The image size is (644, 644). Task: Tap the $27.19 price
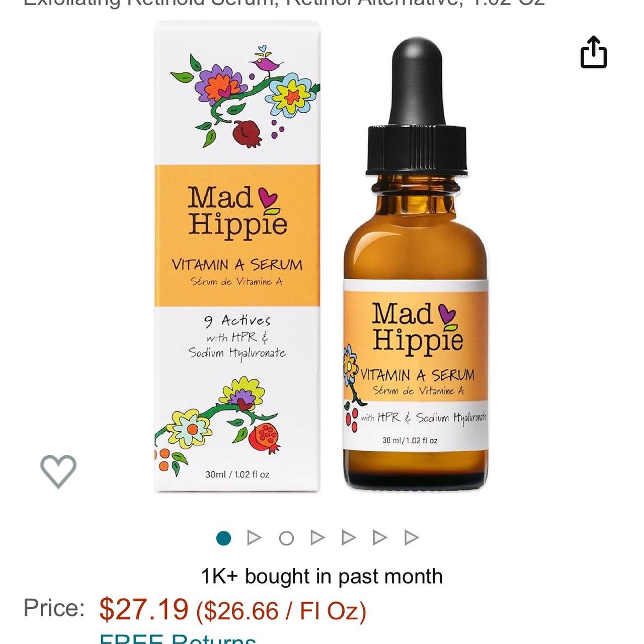(144, 609)
